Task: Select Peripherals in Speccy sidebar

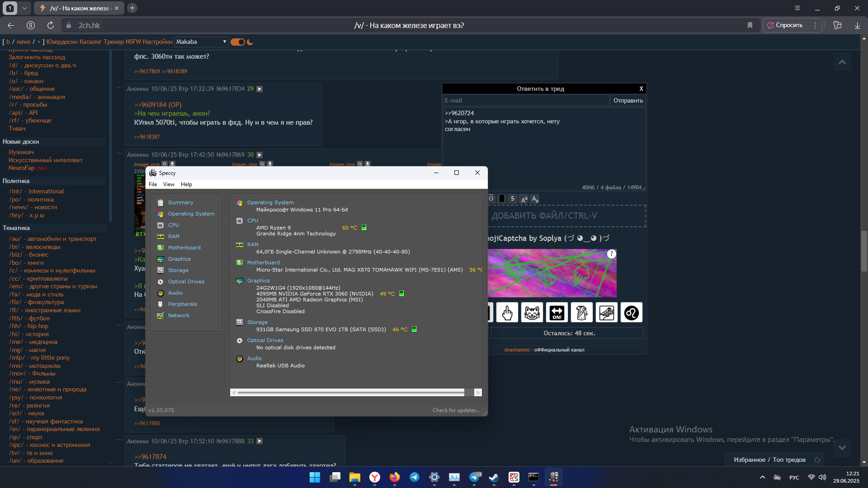Action: coord(182,304)
